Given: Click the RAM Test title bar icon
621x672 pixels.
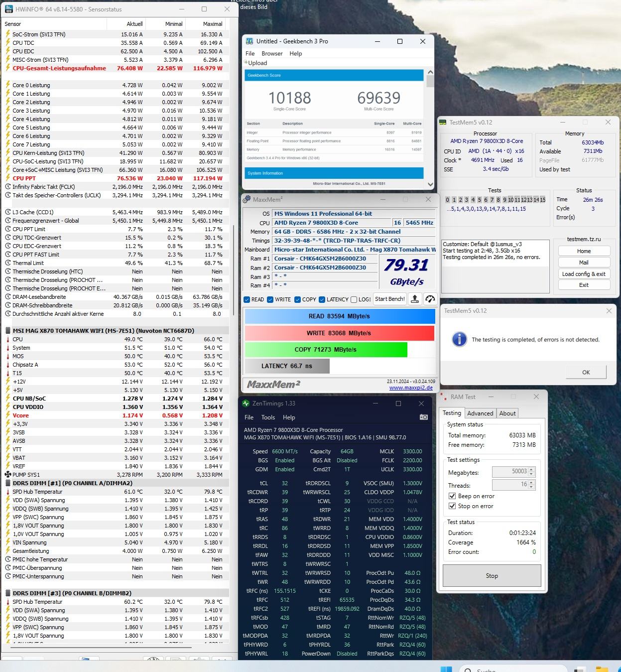Looking at the screenshot, I should (443, 397).
